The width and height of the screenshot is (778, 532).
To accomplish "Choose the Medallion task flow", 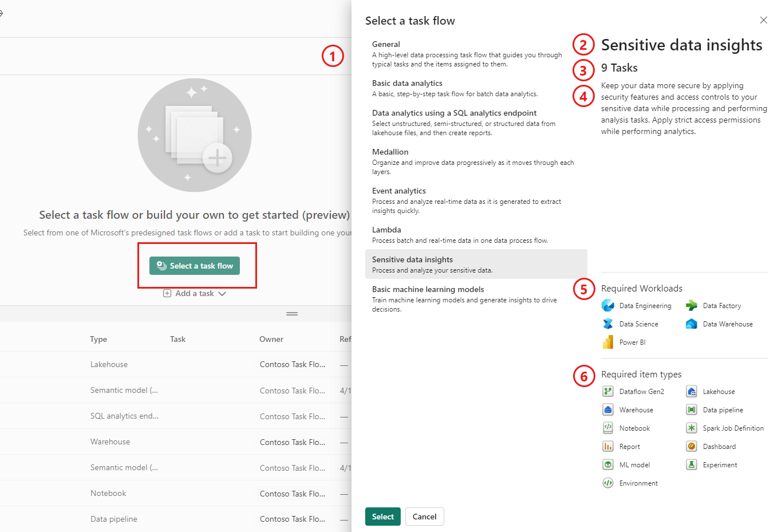I will click(x=476, y=161).
